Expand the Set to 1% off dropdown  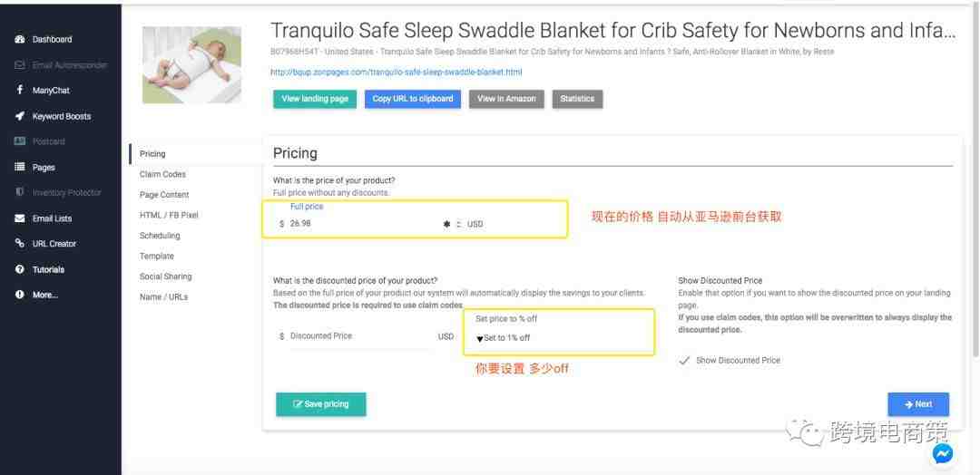point(505,338)
